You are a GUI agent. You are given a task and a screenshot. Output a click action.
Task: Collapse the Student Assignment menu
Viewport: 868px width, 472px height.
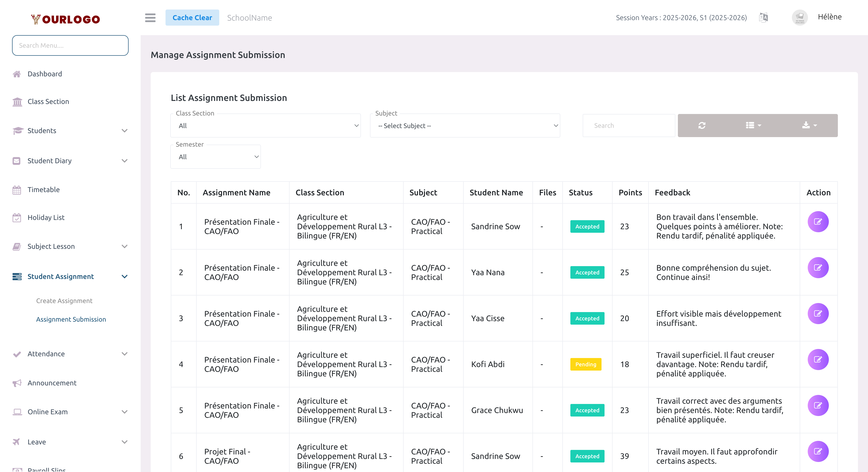(x=124, y=277)
